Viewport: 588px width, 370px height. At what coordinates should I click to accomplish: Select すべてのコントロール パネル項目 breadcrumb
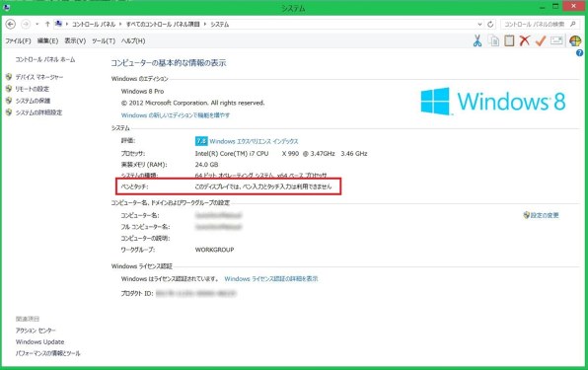[163, 25]
